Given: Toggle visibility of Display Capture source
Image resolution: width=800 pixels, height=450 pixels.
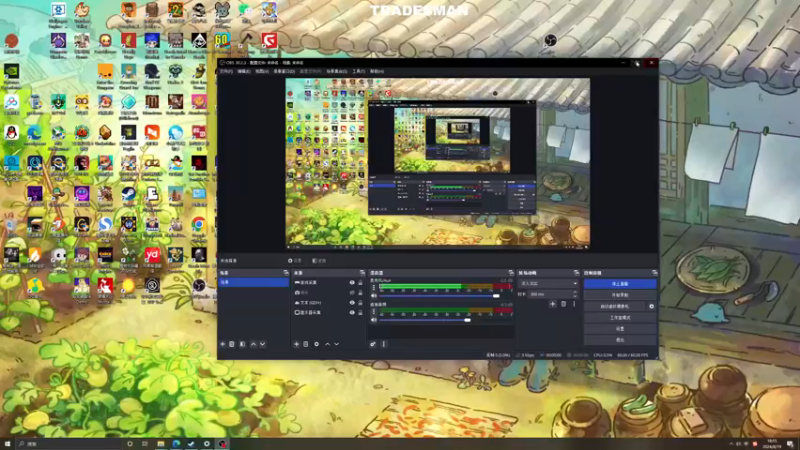Looking at the screenshot, I should tap(352, 312).
